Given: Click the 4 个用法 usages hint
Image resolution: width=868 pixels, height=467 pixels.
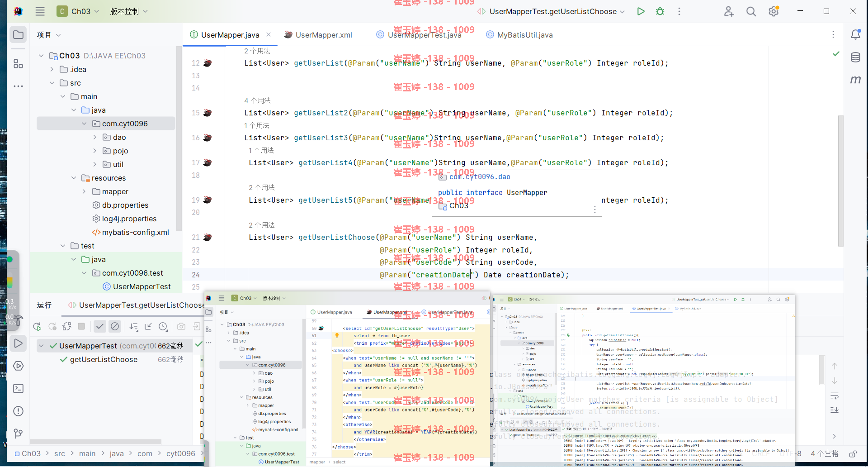Looking at the screenshot, I should [x=257, y=100].
